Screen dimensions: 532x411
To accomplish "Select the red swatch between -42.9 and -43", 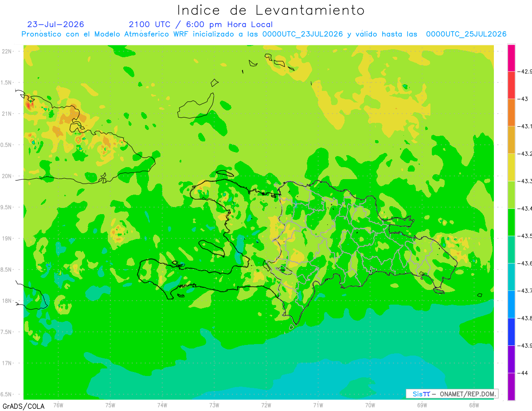I will [x=511, y=85].
